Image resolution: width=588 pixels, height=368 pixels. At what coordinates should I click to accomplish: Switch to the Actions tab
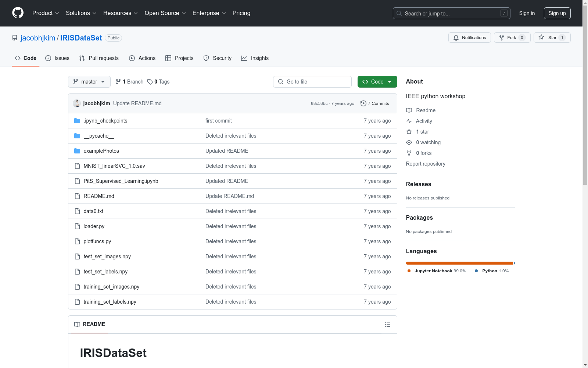(142, 58)
